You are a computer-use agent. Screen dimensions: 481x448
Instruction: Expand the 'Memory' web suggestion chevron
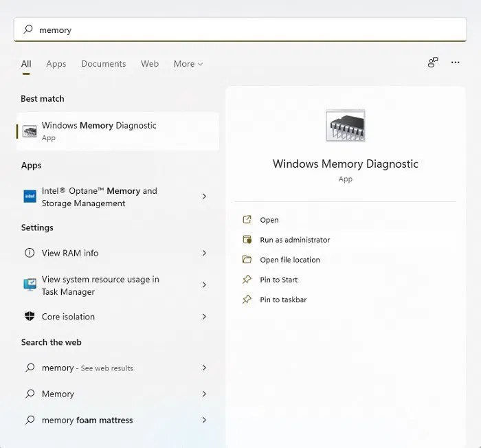pos(204,394)
